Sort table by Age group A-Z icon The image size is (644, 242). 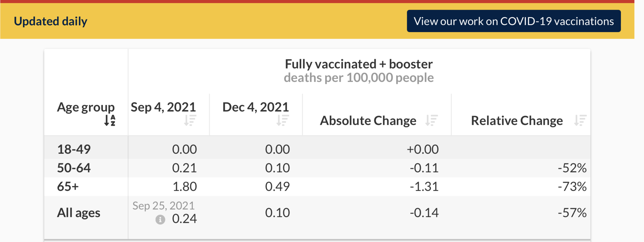point(110,120)
